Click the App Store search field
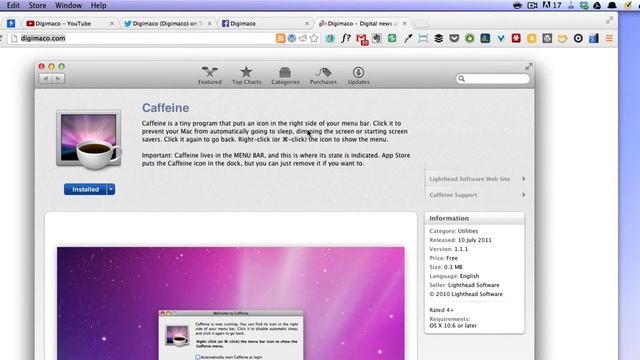Image resolution: width=640 pixels, height=360 pixels. 493,78
